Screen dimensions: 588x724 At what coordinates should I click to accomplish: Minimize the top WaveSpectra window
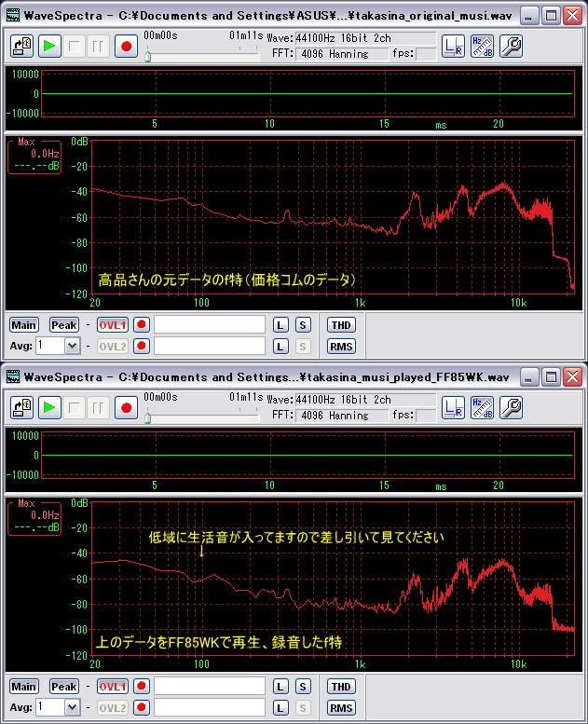(529, 16)
